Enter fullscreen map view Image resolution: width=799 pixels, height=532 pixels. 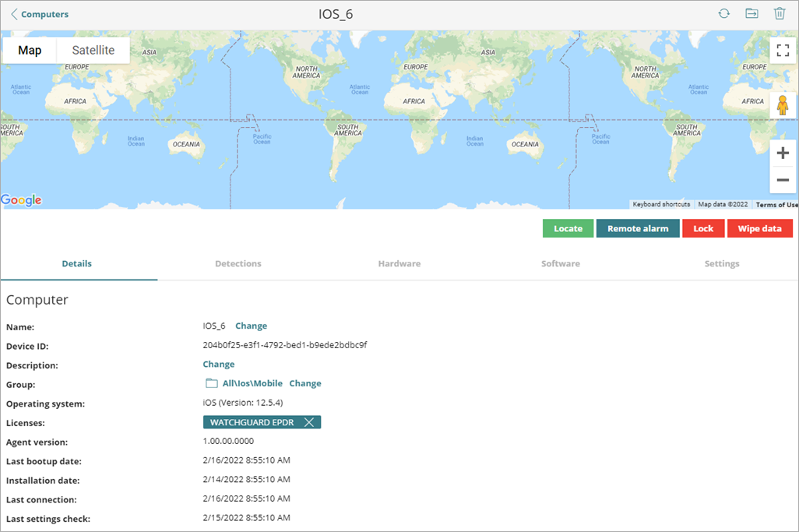pos(783,49)
